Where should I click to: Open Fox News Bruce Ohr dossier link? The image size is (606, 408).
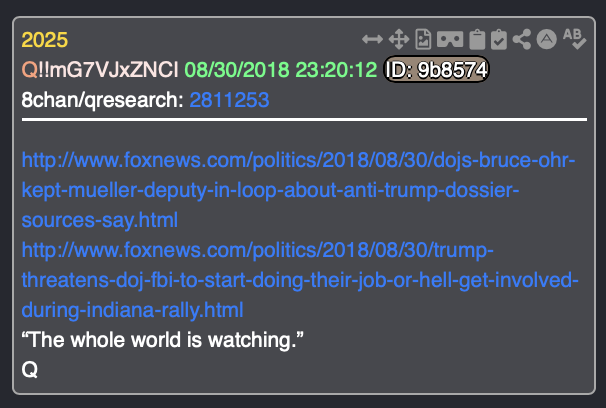298,190
